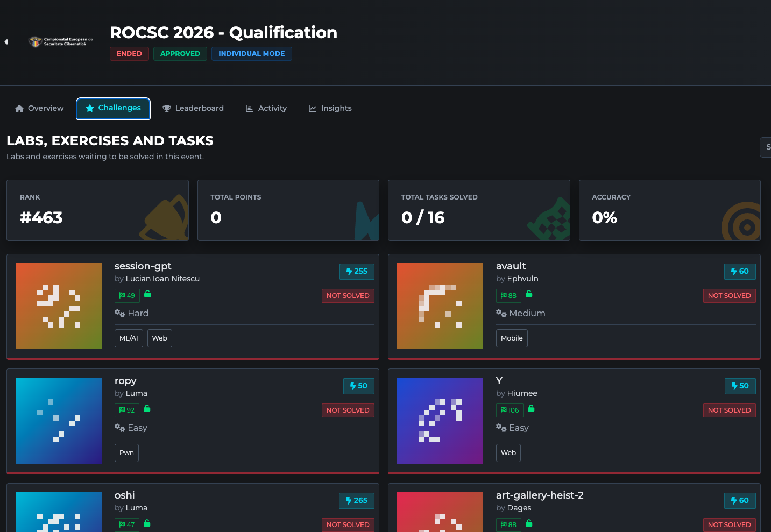Click the green unlock icon on session-gpt
Screen dimensions: 771x532
click(147, 294)
